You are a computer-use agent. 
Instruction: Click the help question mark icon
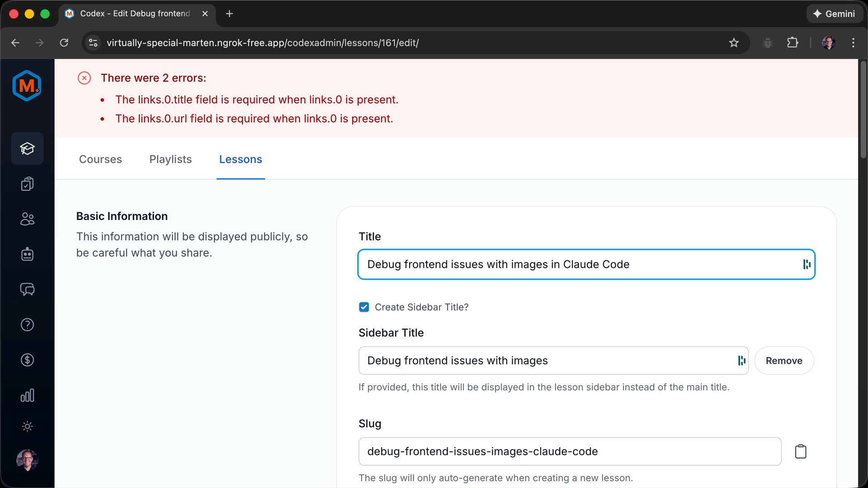(27, 324)
